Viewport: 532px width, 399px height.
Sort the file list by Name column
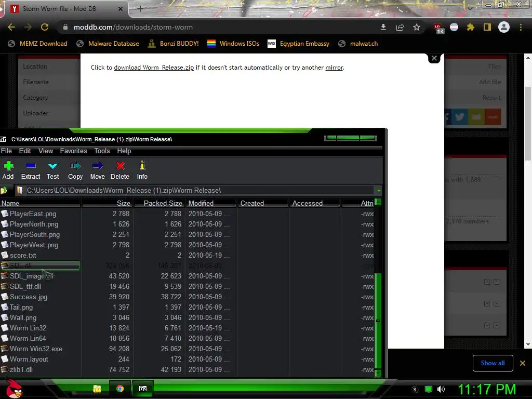[40, 203]
